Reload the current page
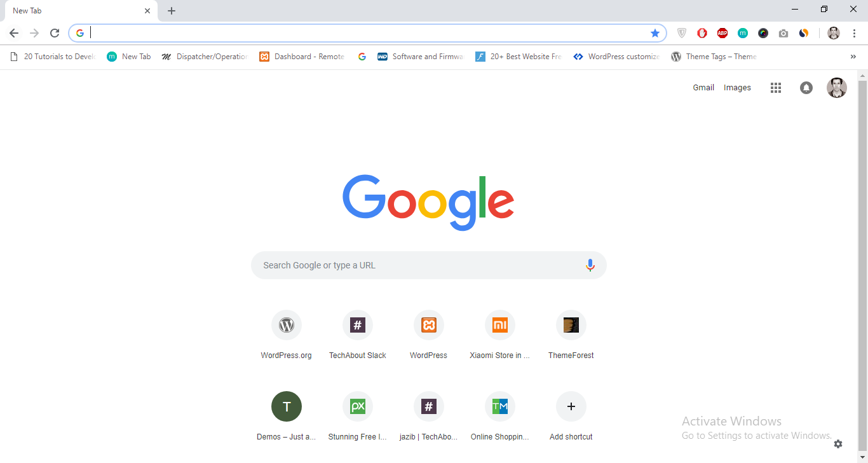 click(55, 33)
